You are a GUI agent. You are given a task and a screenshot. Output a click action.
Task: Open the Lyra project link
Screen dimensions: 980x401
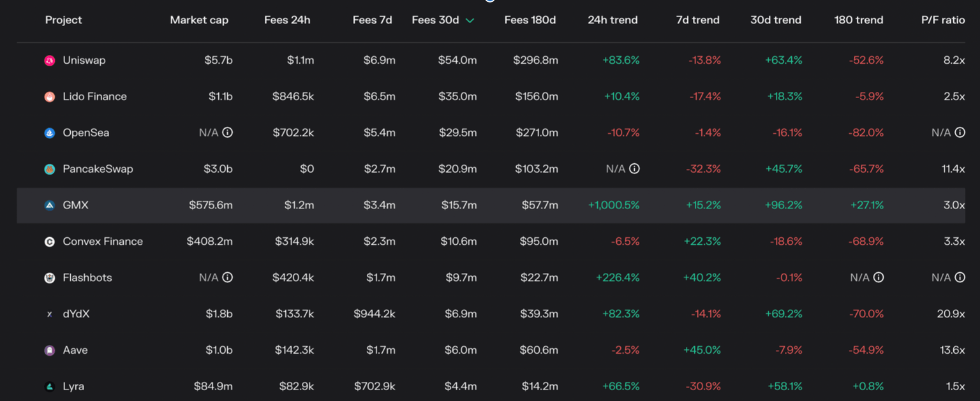[x=73, y=386]
